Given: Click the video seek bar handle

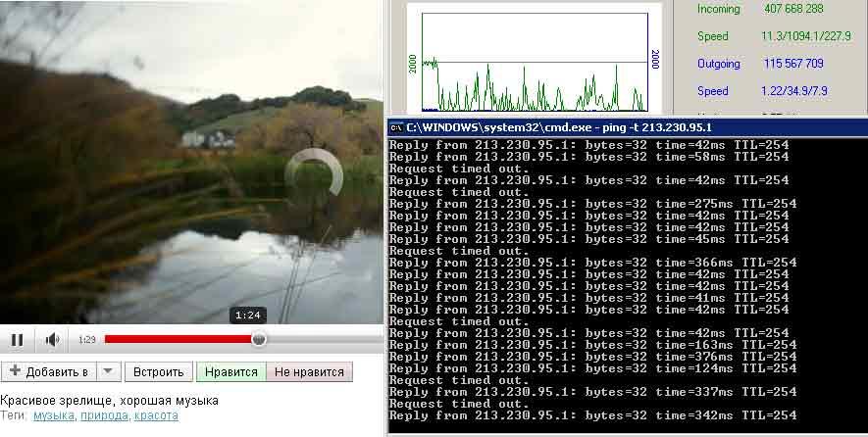Looking at the screenshot, I should click(258, 339).
